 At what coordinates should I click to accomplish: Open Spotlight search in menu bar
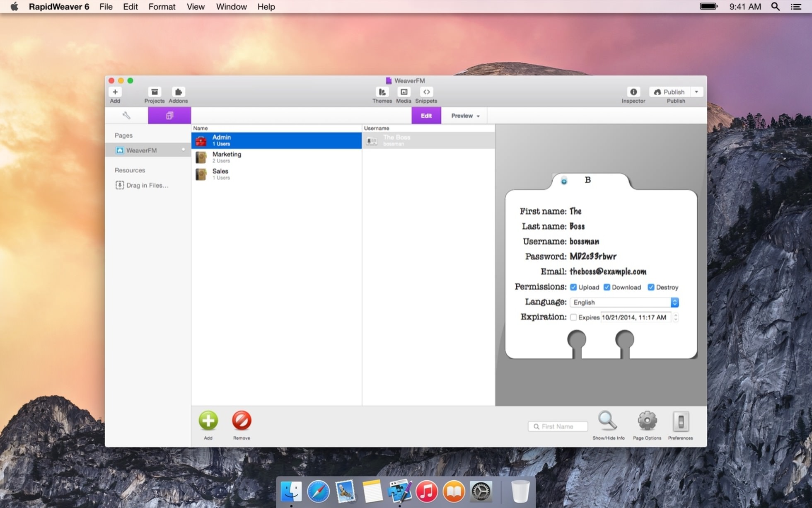(x=776, y=7)
